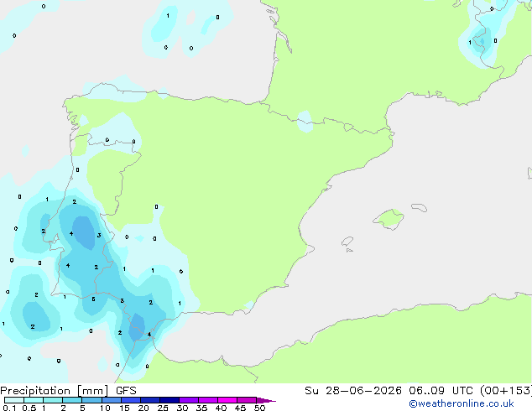Click the '35' legend scale label
Screen dimensions: 532x411
(x=201, y=408)
